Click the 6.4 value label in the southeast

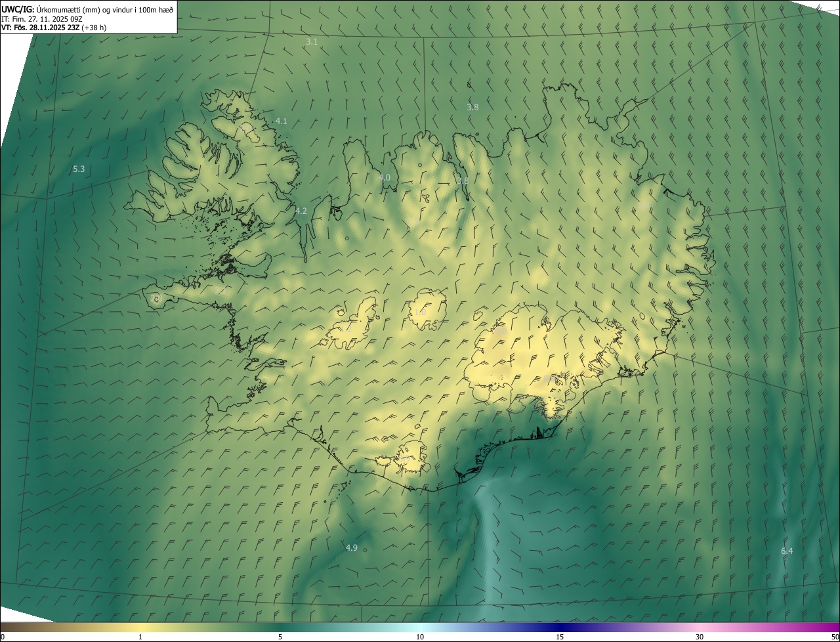click(787, 551)
